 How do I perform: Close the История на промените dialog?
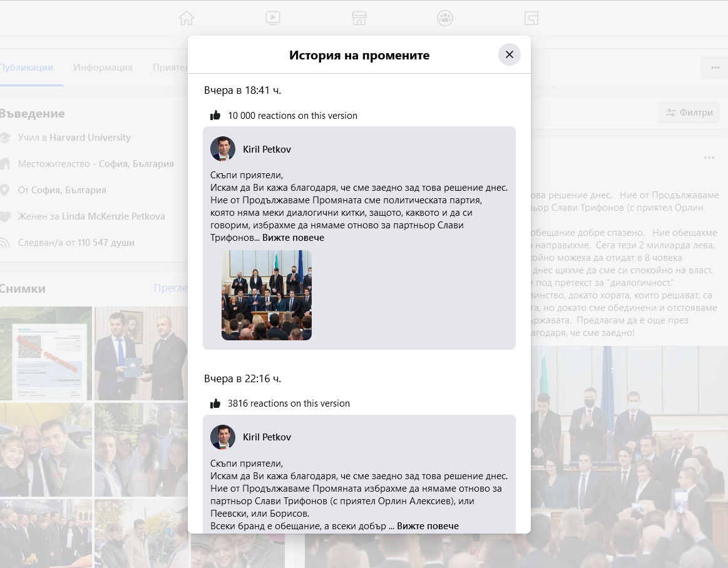(510, 55)
